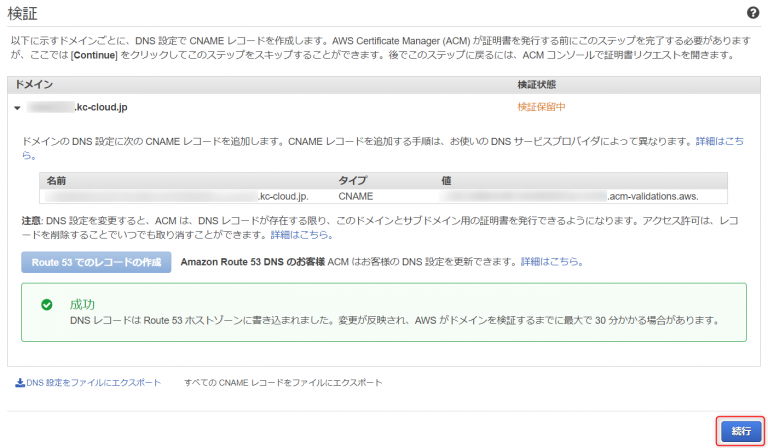Open 詳細はこちら link after the 注意 note

pos(302,235)
